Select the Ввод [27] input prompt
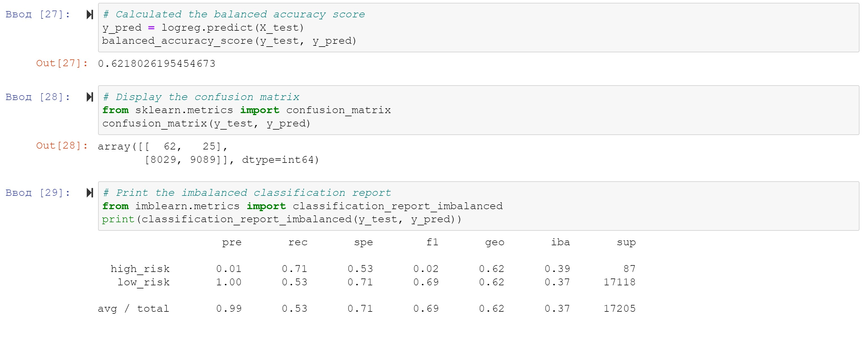The height and width of the screenshot is (341, 868). click(x=38, y=14)
